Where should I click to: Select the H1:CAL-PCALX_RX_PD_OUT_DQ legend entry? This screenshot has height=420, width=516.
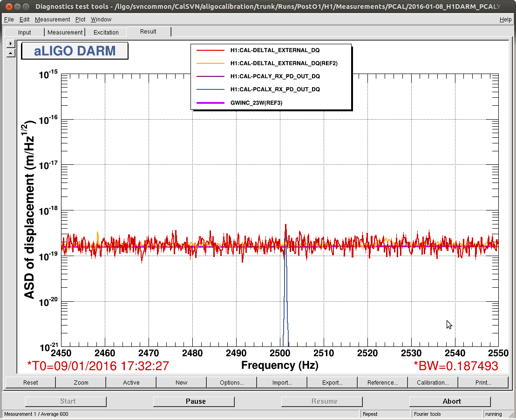(x=275, y=89)
